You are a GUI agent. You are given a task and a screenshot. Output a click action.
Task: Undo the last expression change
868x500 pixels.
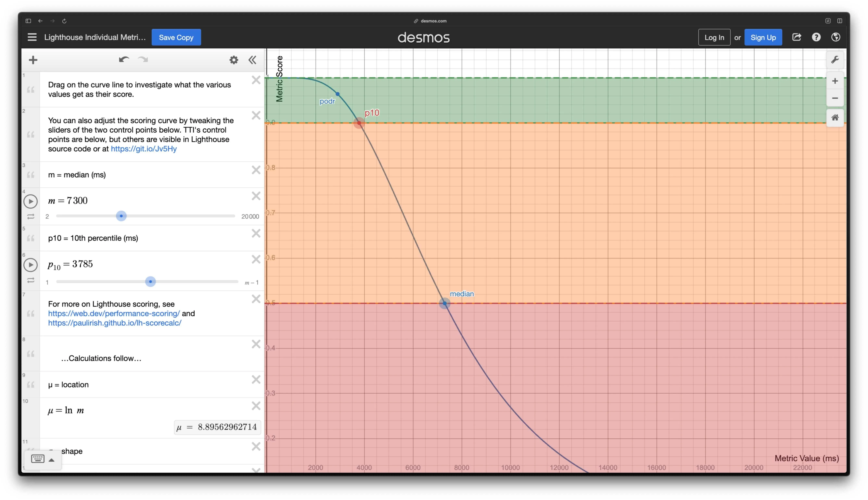[x=124, y=59]
